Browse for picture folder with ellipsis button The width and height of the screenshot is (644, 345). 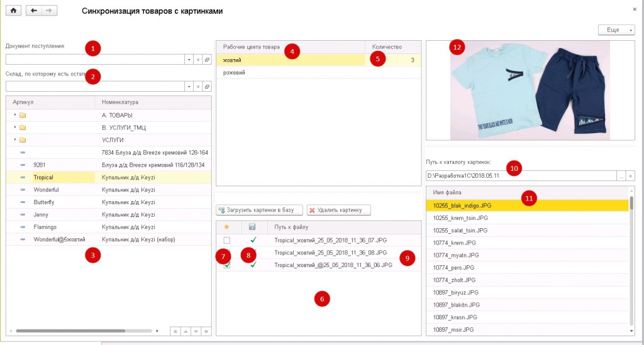click(621, 176)
